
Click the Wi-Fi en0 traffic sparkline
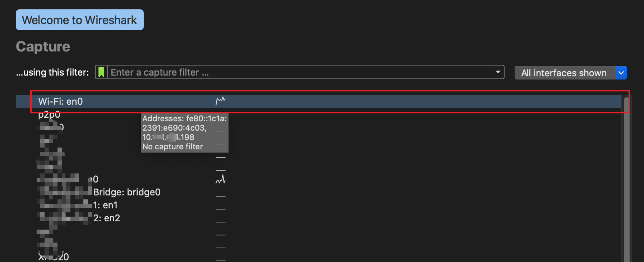[220, 101]
